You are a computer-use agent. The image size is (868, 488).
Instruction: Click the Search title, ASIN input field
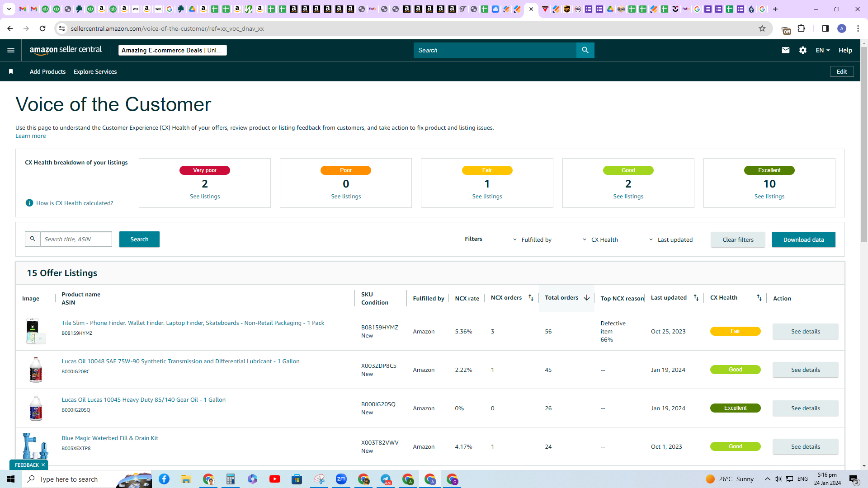coord(76,239)
